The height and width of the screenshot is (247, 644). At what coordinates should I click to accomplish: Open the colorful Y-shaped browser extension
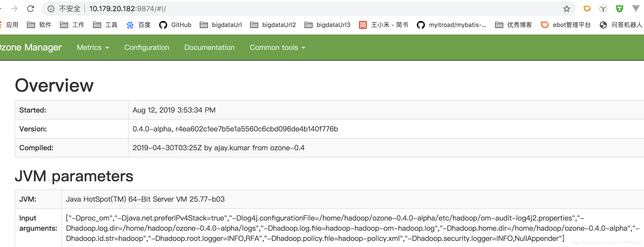(x=603, y=9)
